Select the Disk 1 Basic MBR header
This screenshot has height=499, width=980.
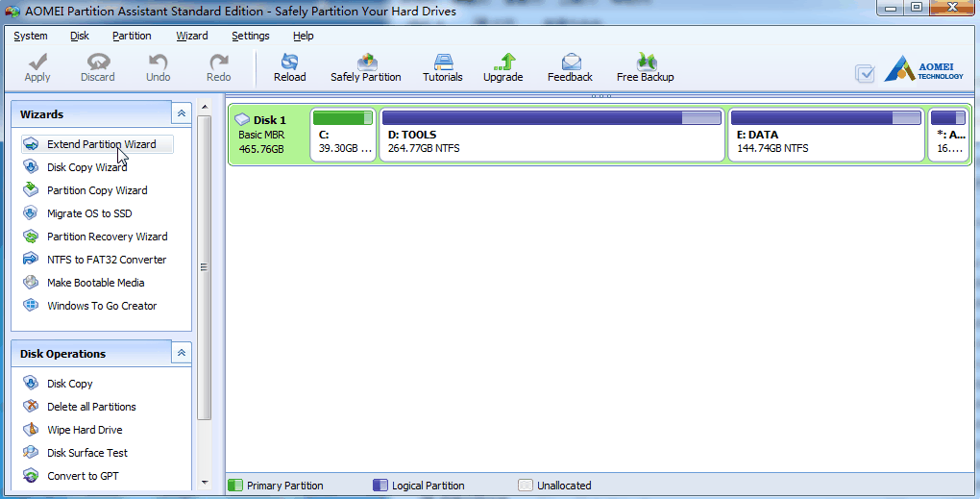[x=269, y=135]
